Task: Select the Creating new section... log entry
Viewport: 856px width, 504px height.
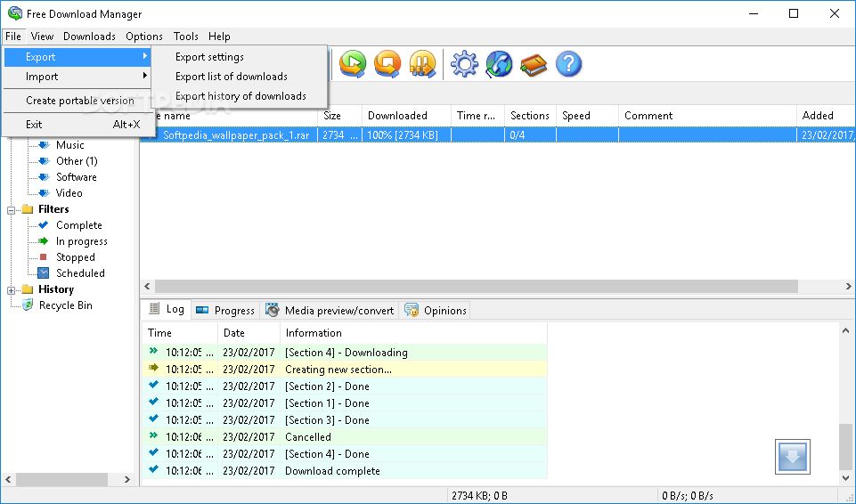Action: [345, 370]
